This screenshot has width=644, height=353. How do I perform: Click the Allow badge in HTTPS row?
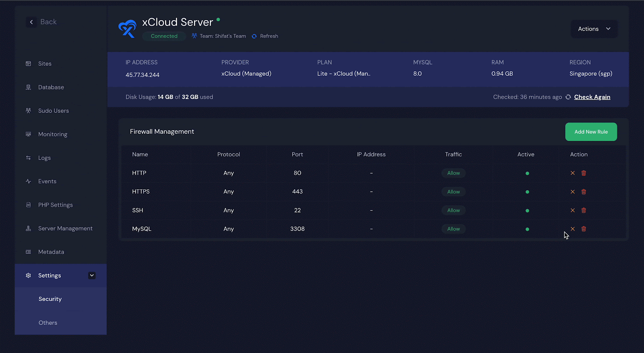coord(454,192)
